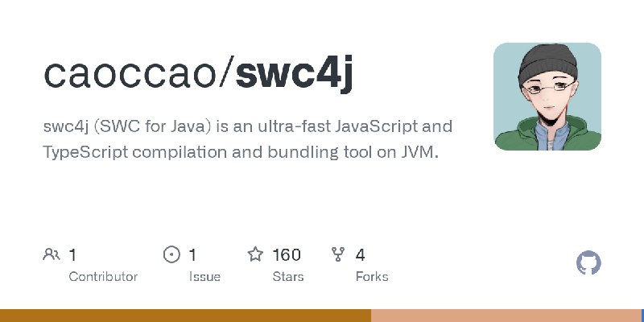Screen dimensions: 644x322
Task: Select the 4 forks count
Action: (x=360, y=255)
